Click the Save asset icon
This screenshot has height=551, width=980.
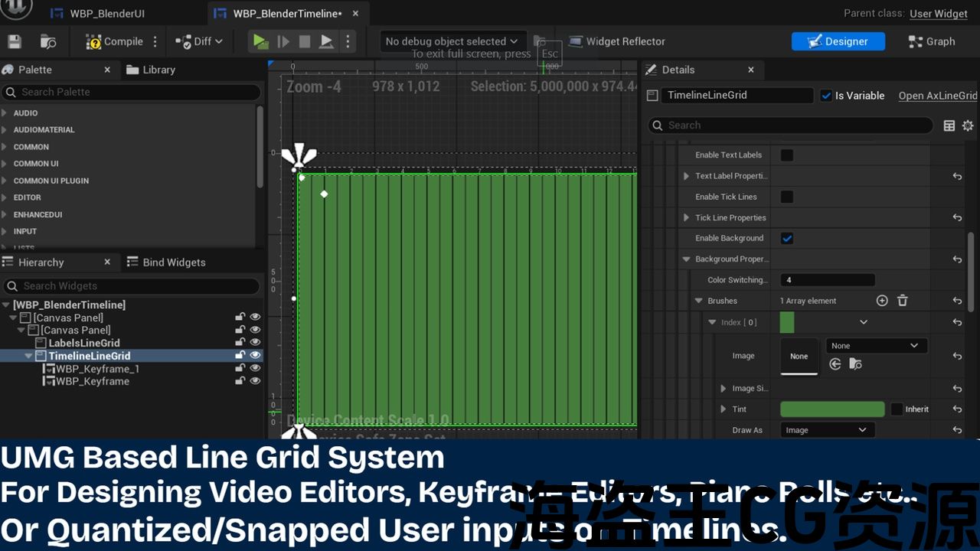tap(15, 41)
